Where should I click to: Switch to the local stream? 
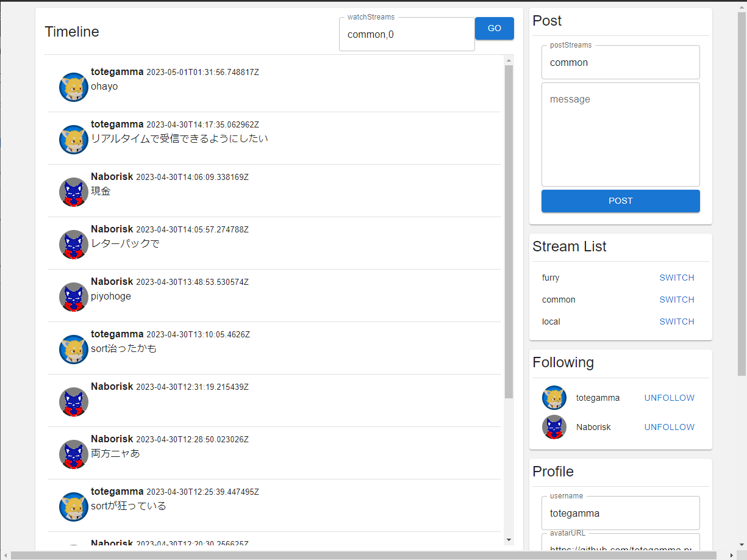(676, 321)
